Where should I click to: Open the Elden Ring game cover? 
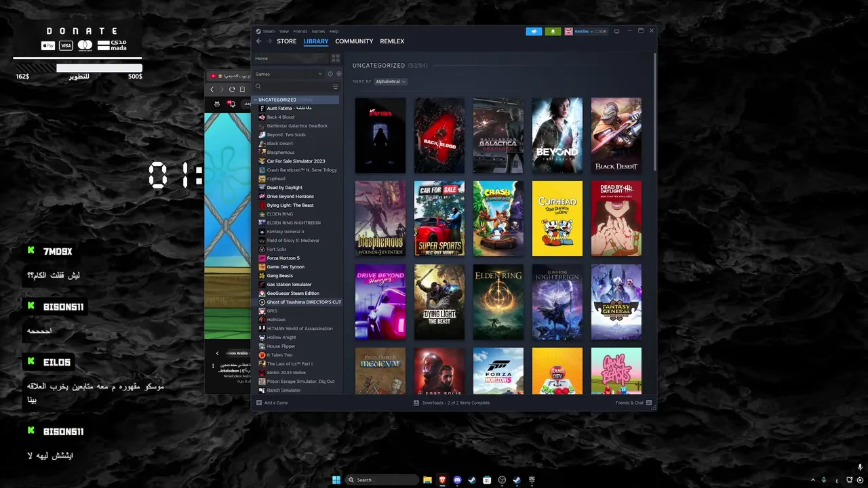[x=498, y=302]
